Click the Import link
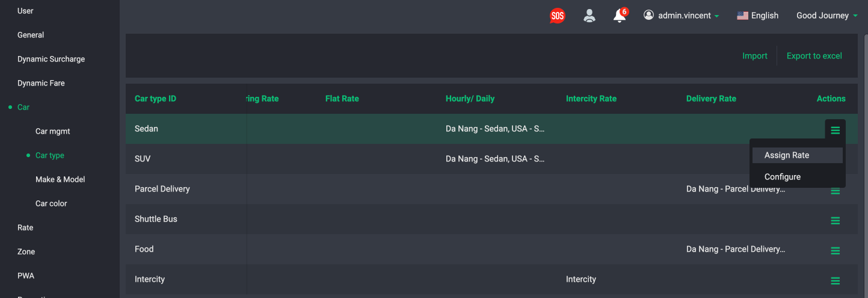Screen dimensions: 868x298 coord(754,56)
